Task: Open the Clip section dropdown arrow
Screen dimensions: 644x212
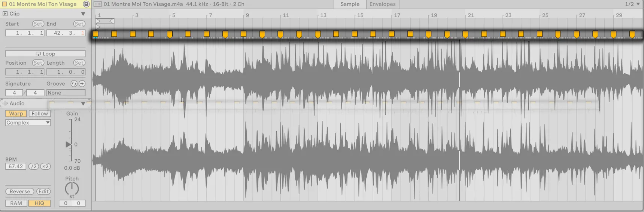Action: [83, 14]
